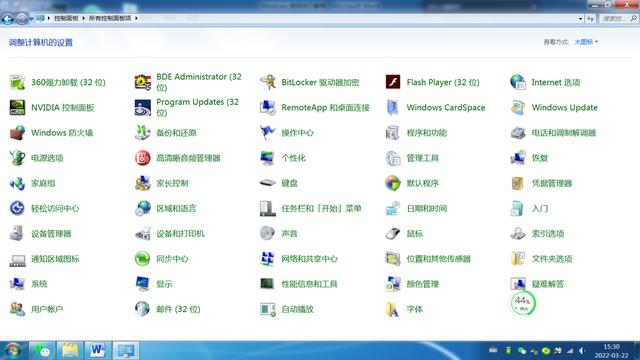640x360 pixels.
Task: Open Program Updates (32 位) icon
Action: [143, 107]
